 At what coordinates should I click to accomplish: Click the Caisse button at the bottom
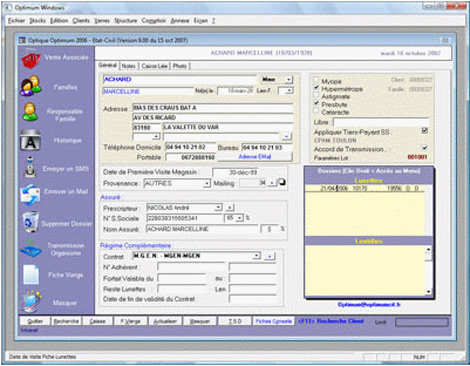[97, 321]
